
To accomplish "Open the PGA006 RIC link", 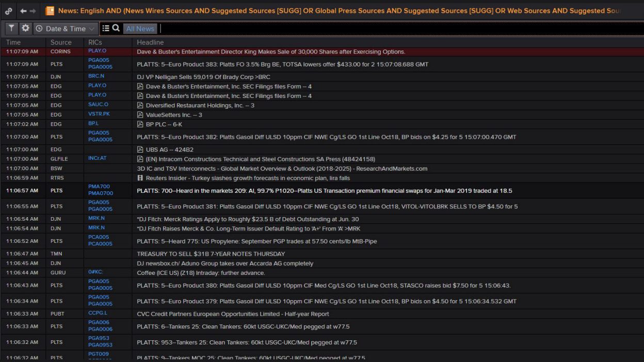I will 99,322.
